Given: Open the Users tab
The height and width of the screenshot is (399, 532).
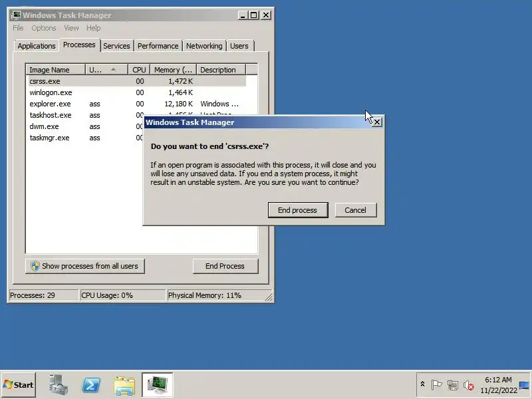Looking at the screenshot, I should coord(239,46).
